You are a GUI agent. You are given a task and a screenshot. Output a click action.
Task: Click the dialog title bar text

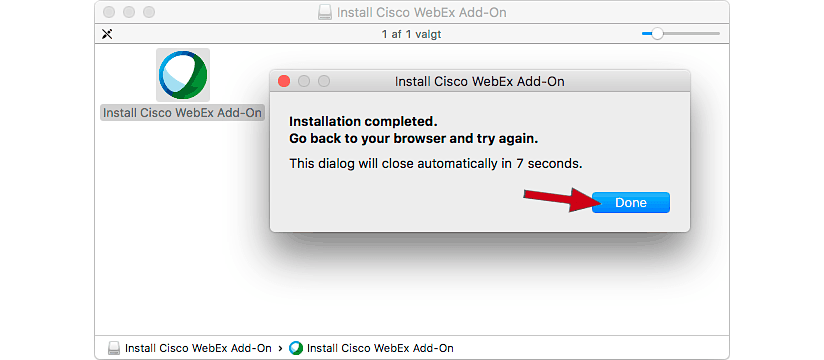(x=479, y=82)
